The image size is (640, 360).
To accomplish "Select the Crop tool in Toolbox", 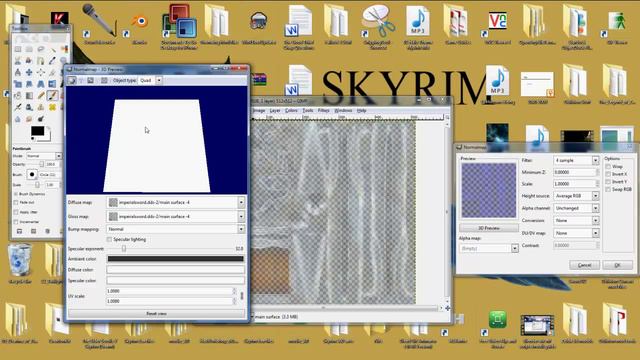I will pyautogui.click(x=52, y=72).
